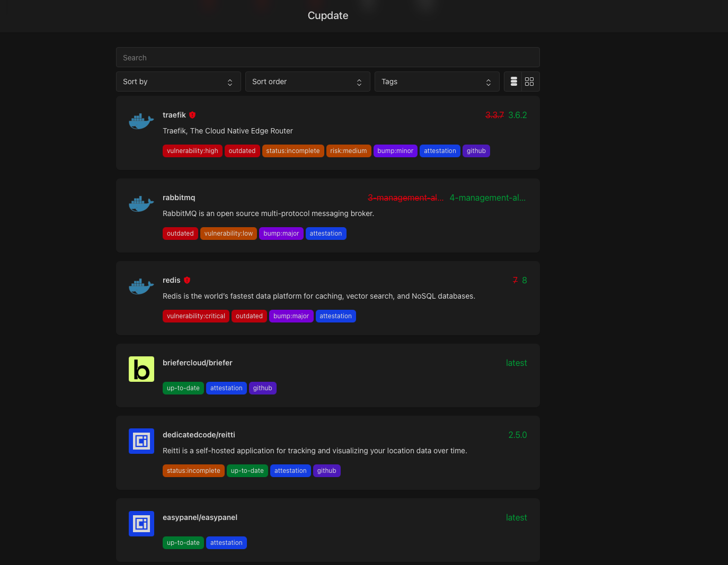This screenshot has height=565, width=728.
Task: Click the attestation tag on rabbitmq
Action: [326, 234]
